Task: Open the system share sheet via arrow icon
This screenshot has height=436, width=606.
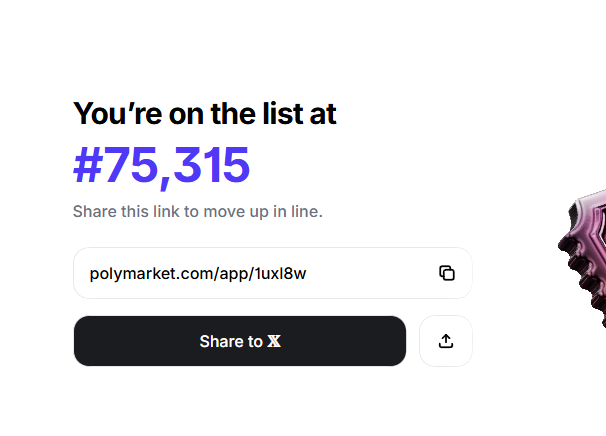Action: click(446, 341)
